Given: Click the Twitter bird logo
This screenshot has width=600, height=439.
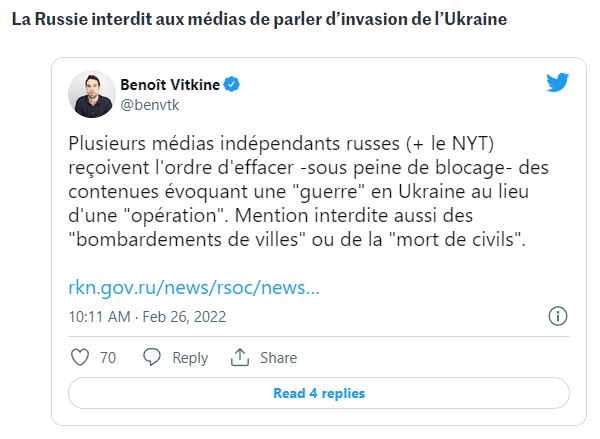Looking at the screenshot, I should (557, 83).
